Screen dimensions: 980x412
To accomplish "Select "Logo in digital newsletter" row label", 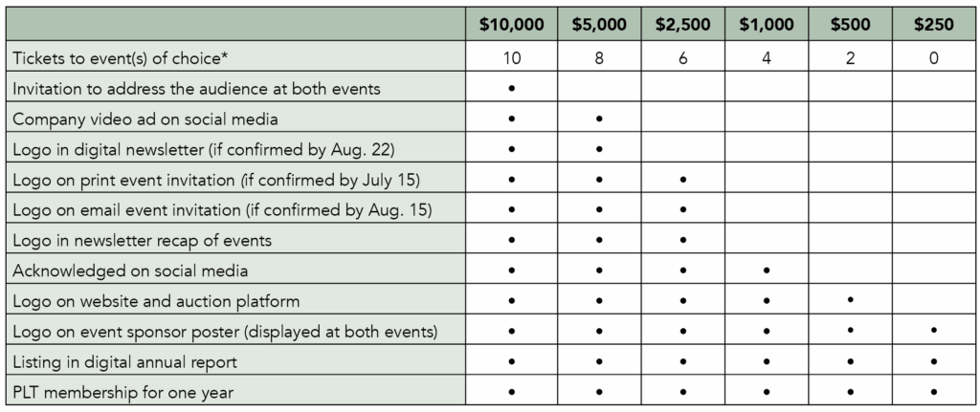I will pos(204,149).
